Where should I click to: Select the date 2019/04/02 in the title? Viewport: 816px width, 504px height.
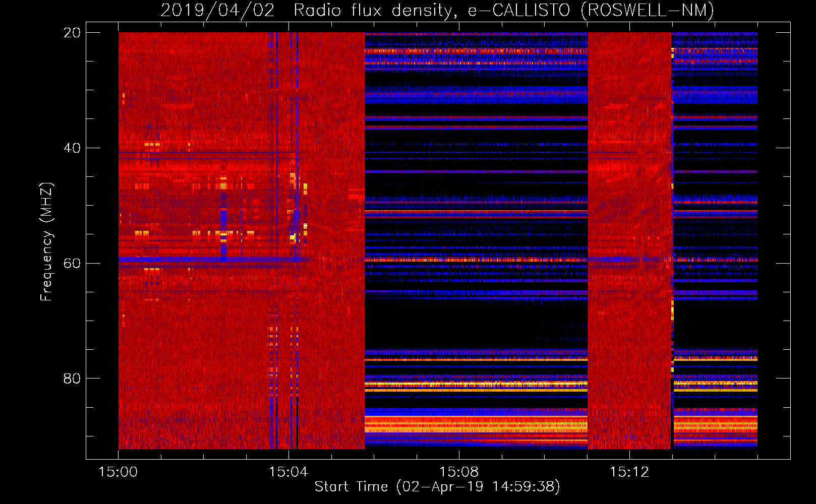pyautogui.click(x=217, y=10)
